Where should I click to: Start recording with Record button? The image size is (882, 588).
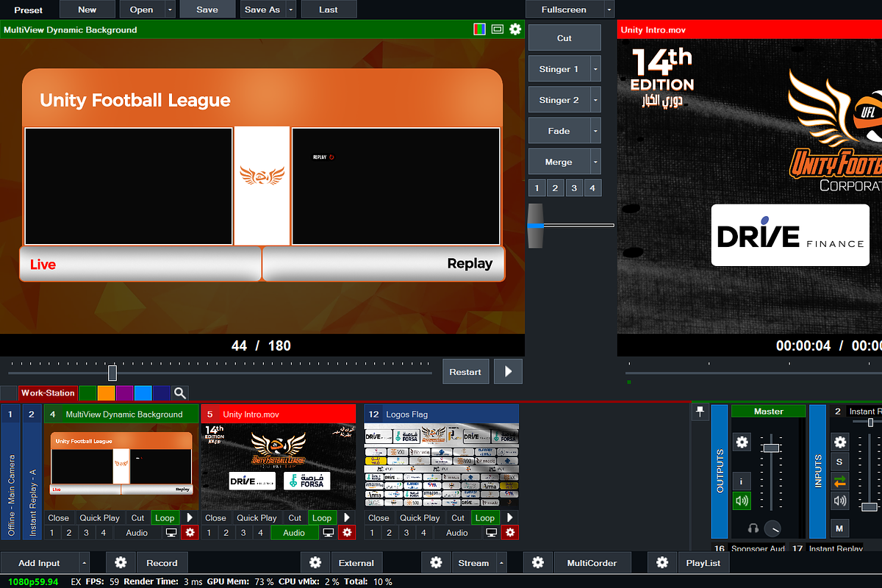(162, 563)
